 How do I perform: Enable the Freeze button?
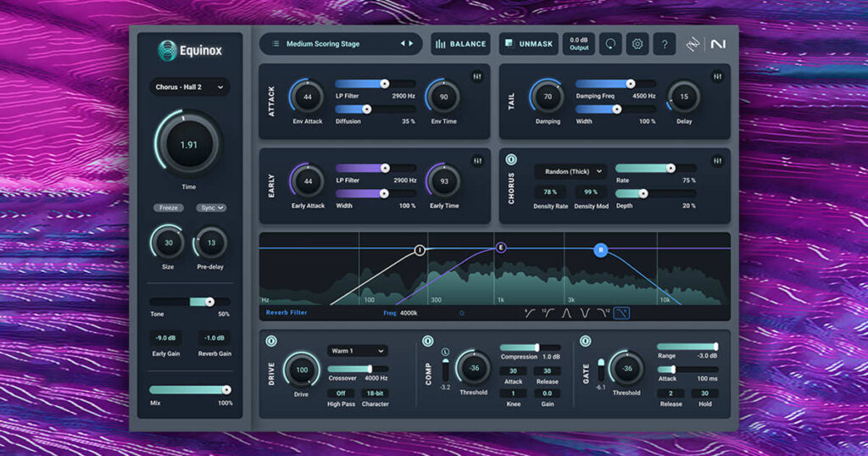click(169, 208)
